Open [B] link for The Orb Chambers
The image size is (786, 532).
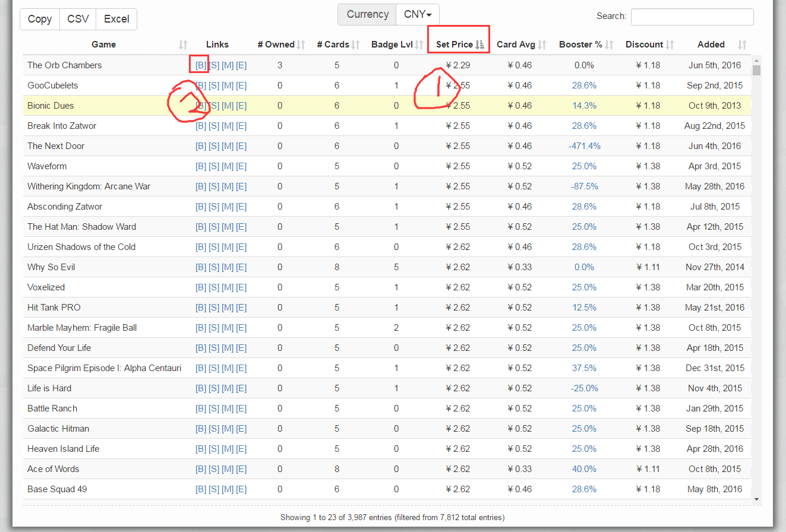201,65
